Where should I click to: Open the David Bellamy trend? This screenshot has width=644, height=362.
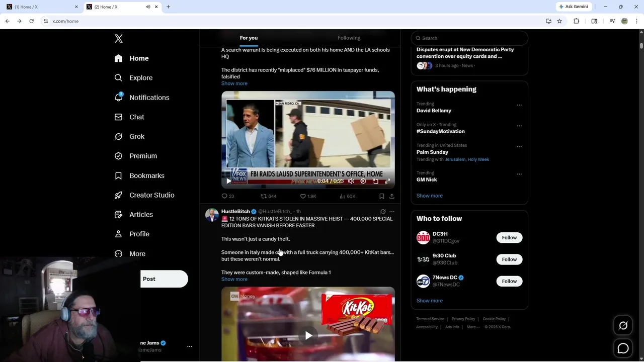(434, 111)
